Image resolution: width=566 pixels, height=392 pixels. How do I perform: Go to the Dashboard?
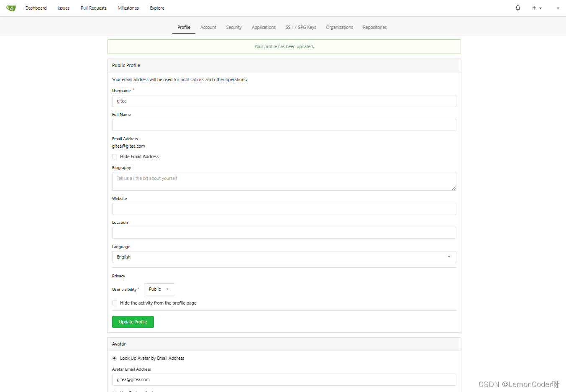[x=36, y=8]
